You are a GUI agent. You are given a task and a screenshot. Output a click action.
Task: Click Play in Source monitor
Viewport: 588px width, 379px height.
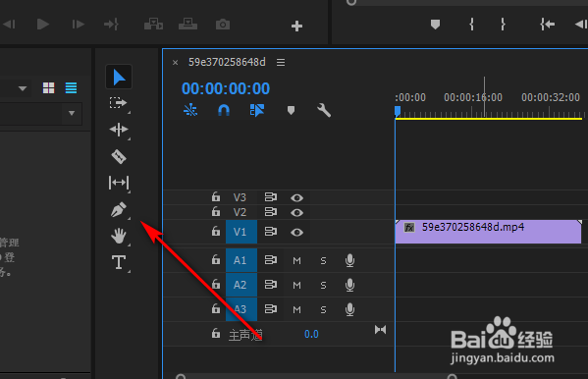(x=43, y=25)
